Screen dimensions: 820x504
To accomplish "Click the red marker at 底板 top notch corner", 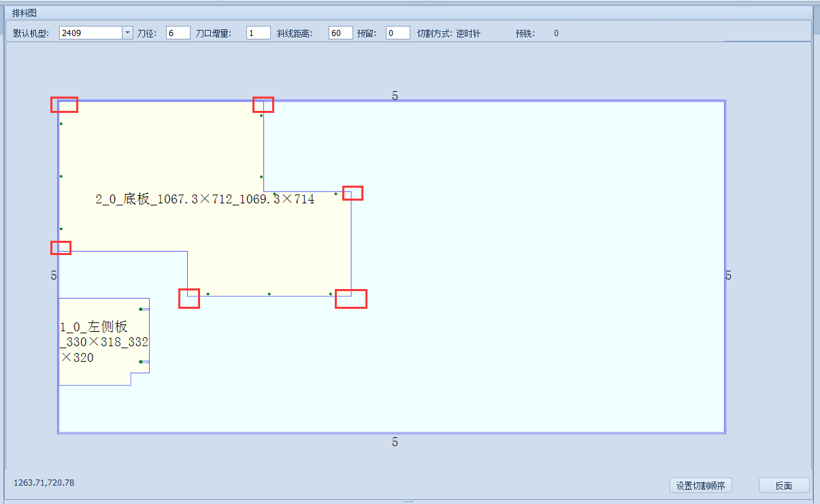I will [263, 104].
